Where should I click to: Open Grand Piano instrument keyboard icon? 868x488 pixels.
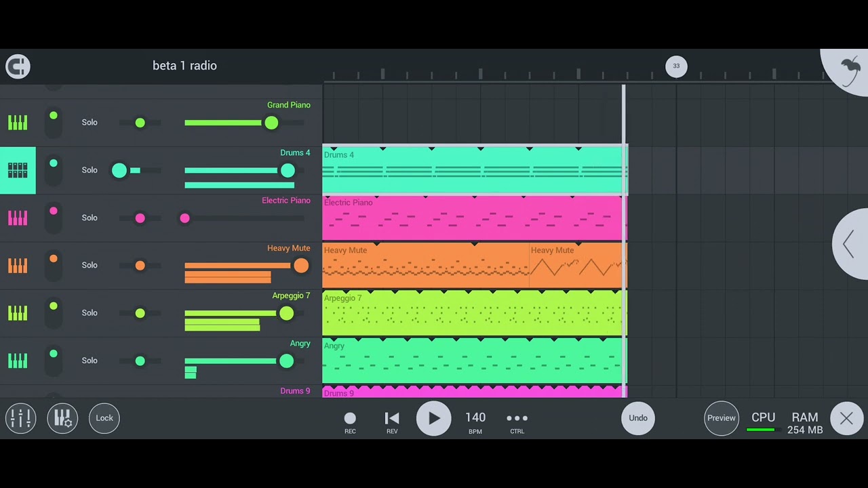pos(18,123)
